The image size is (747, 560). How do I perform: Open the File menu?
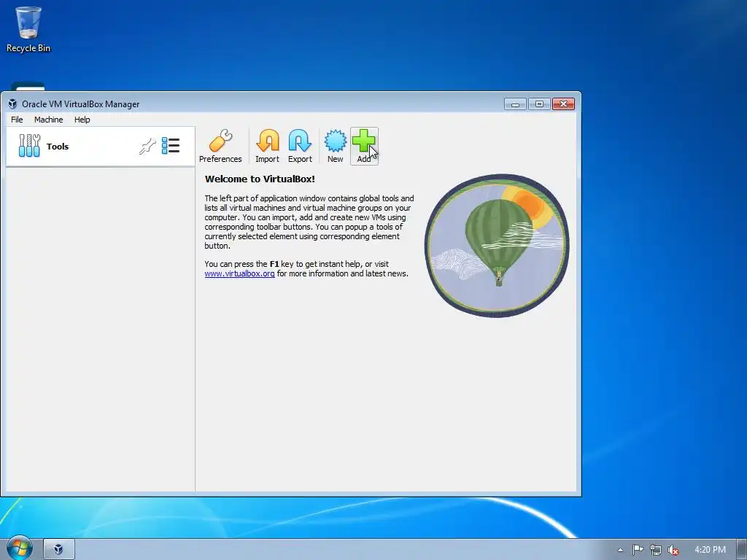pyautogui.click(x=17, y=120)
